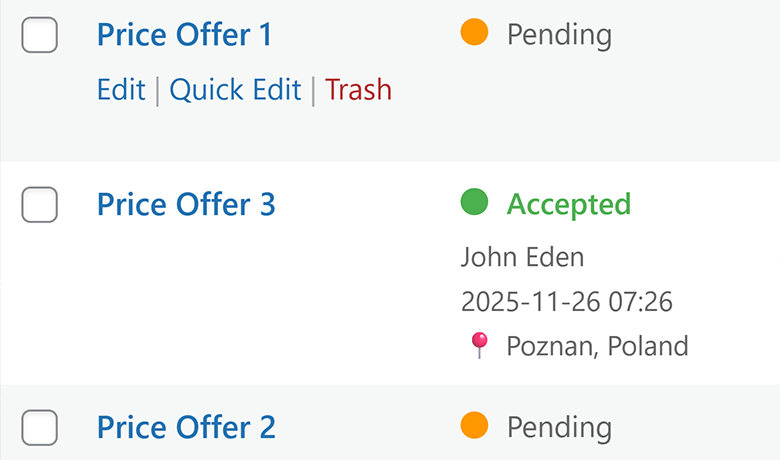Select the Price Offer 1 checkbox

[40, 36]
